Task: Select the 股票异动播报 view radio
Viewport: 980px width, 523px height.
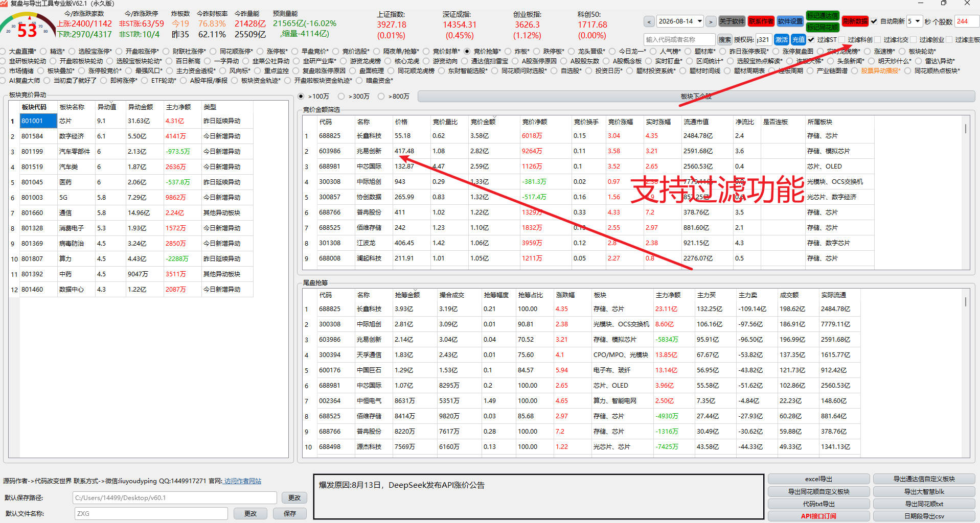Action: point(855,70)
